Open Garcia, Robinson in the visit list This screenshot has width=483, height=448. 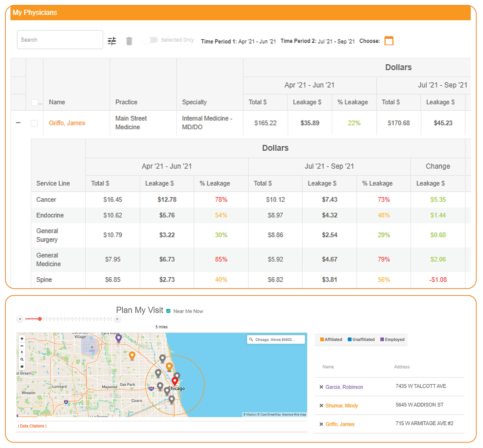(344, 387)
